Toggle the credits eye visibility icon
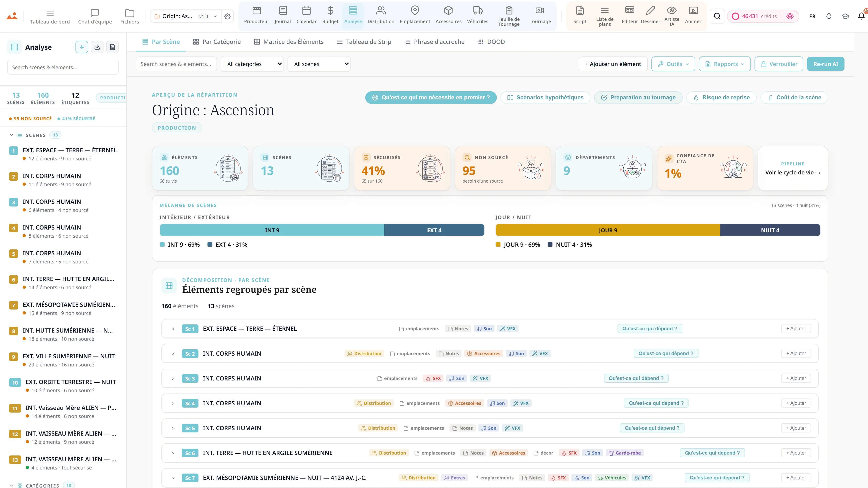The image size is (868, 488). (790, 16)
